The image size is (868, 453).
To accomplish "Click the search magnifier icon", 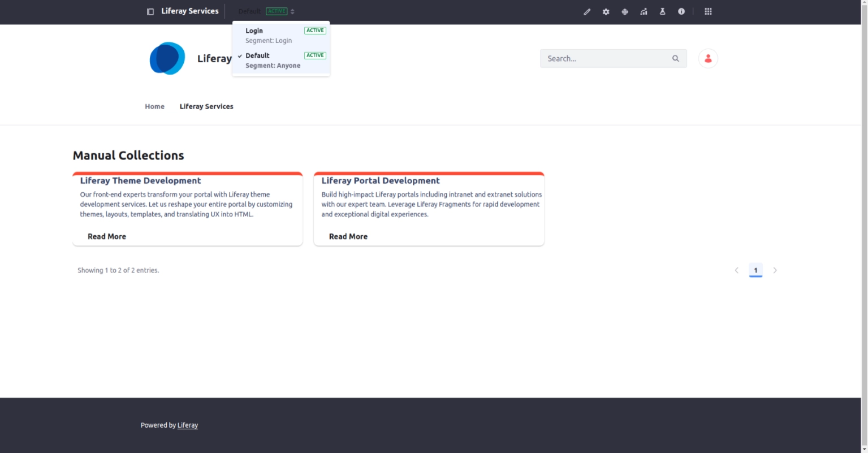I will pos(675,58).
